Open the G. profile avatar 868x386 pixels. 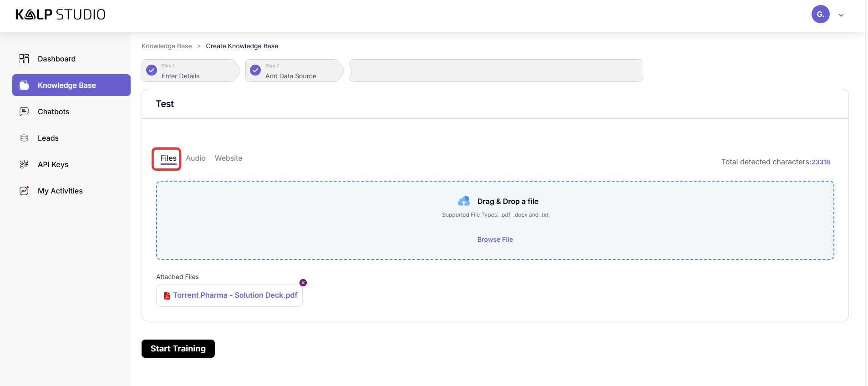point(820,15)
